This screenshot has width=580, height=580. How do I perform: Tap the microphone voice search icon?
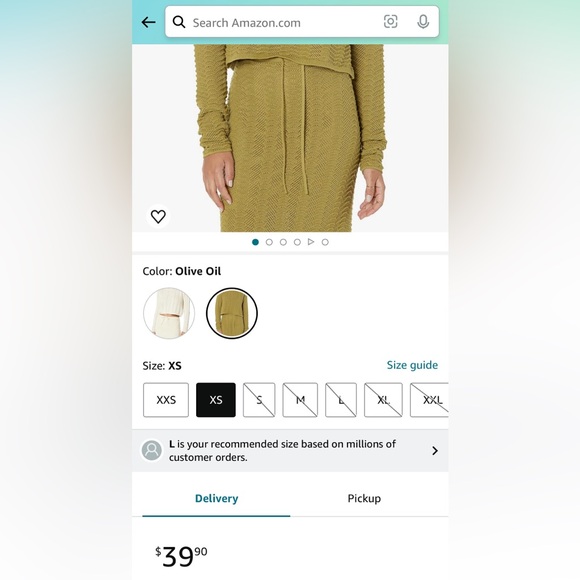click(423, 21)
